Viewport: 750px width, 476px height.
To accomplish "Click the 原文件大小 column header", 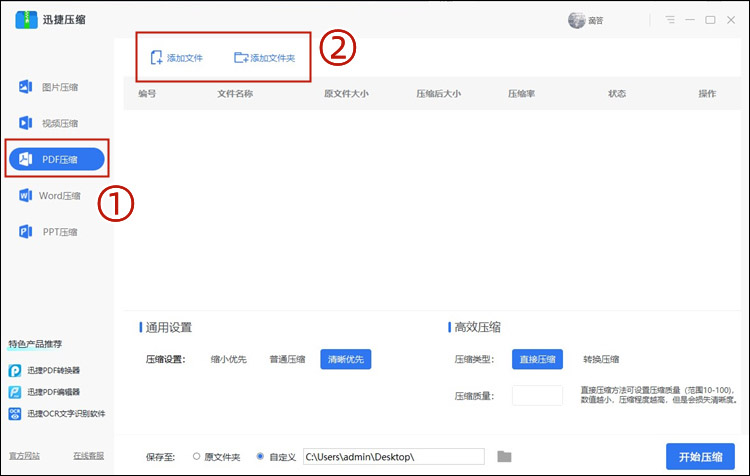I will [346, 94].
